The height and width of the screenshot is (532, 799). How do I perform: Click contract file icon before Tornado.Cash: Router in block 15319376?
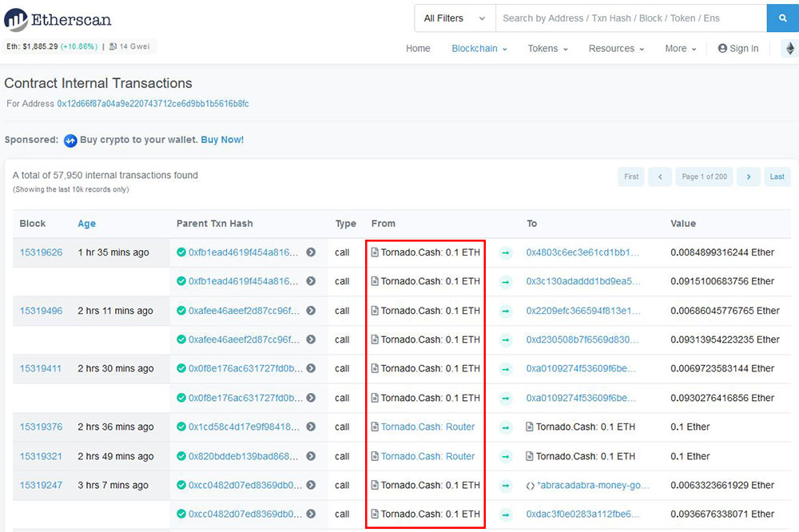375,427
